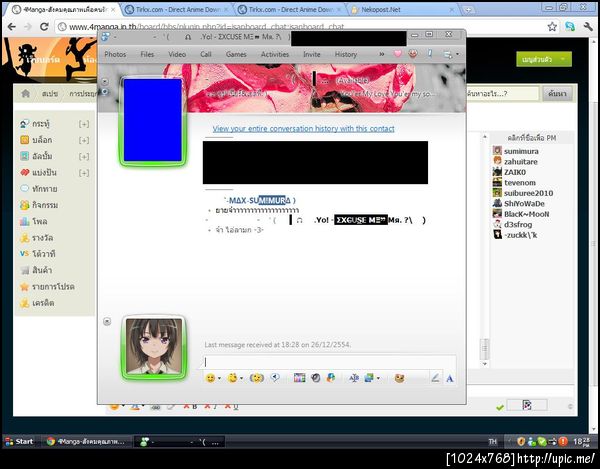
Task: Select Video in the chat window menu bar
Action: pos(177,54)
